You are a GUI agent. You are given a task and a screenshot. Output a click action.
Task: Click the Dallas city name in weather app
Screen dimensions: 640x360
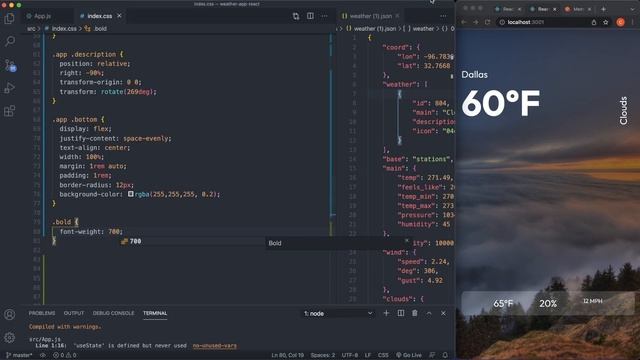(474, 75)
